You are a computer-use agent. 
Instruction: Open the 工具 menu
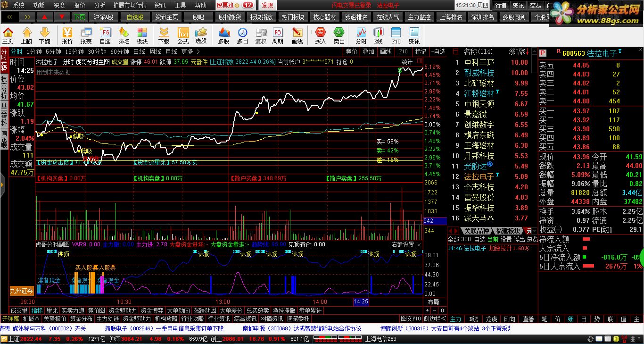(x=180, y=5)
